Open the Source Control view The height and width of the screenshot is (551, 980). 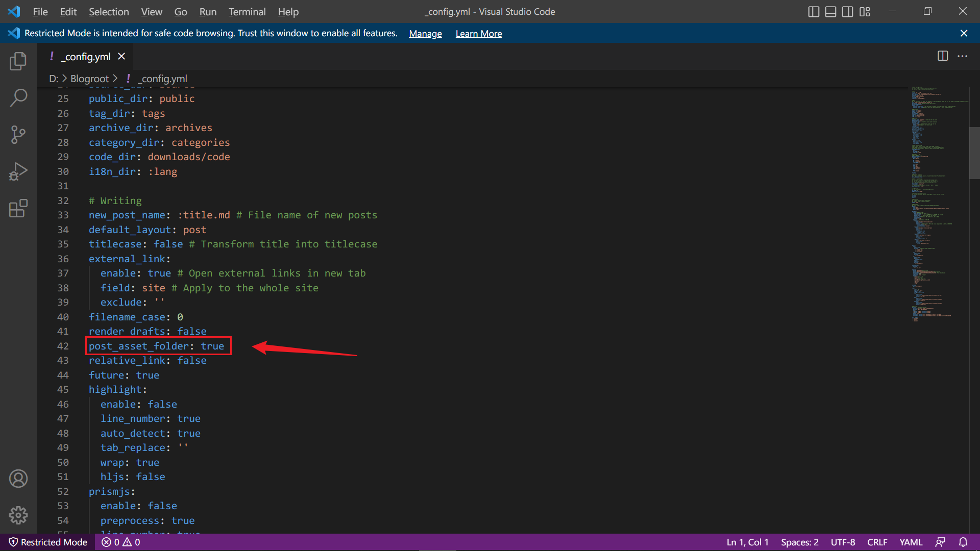18,135
